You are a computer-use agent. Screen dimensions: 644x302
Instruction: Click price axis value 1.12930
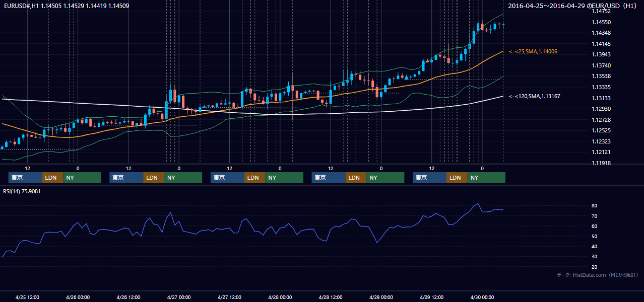tap(601, 109)
